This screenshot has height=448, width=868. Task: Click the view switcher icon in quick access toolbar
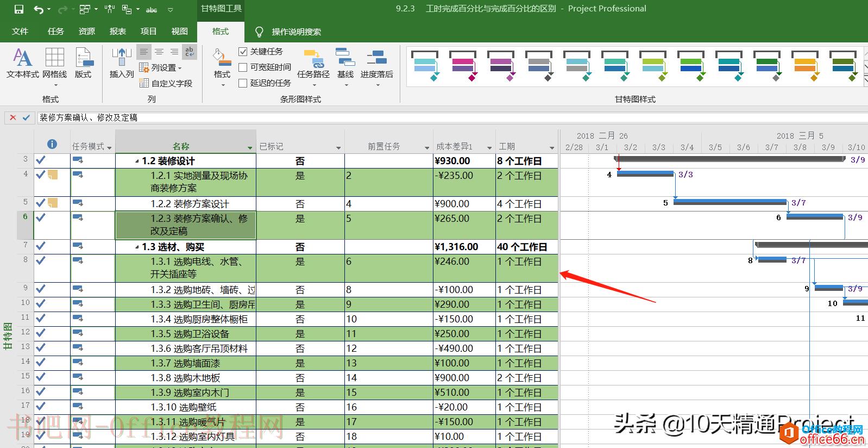pos(85,9)
